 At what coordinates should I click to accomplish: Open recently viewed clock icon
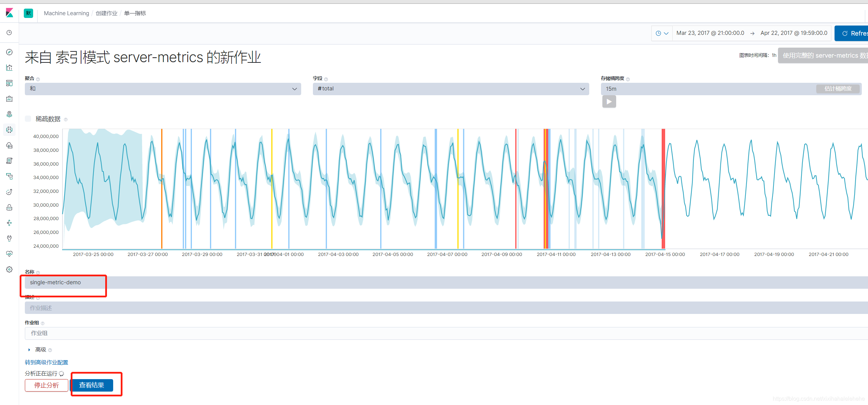pyautogui.click(x=9, y=32)
